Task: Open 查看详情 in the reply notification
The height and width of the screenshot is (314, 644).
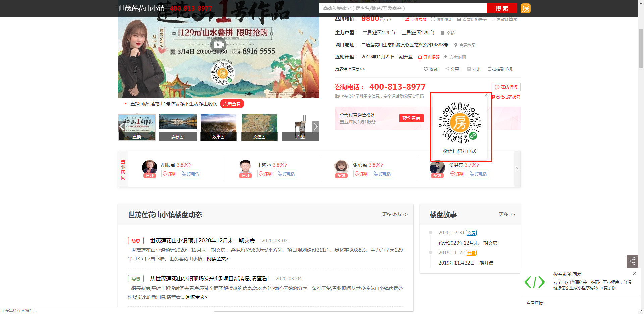Action: click(x=535, y=303)
